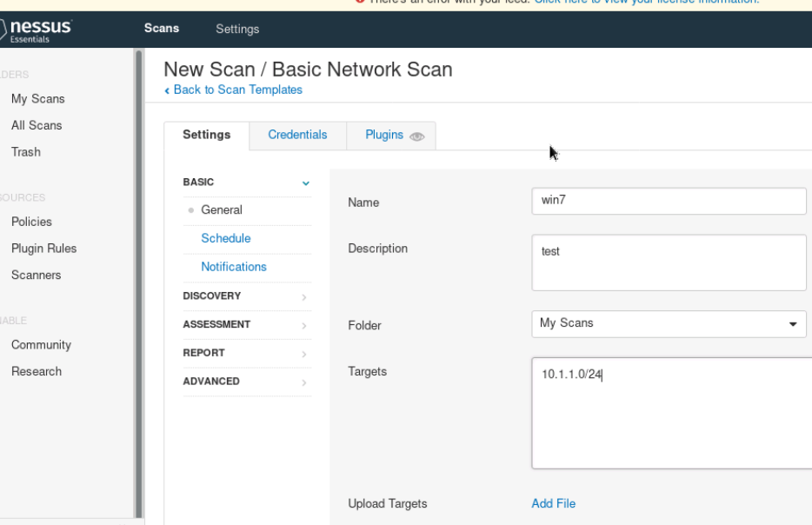The image size is (812, 525).
Task: Open the Settings menu in top bar
Action: point(237,29)
